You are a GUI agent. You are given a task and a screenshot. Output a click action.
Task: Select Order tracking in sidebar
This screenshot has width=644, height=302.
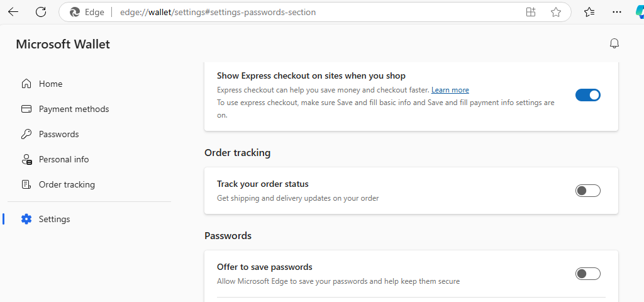click(x=67, y=184)
